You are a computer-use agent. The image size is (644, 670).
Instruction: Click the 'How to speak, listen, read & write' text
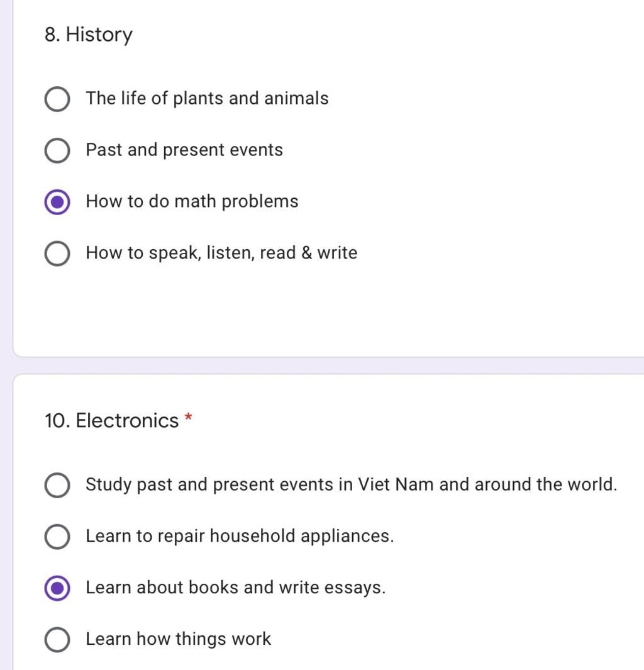coord(221,253)
